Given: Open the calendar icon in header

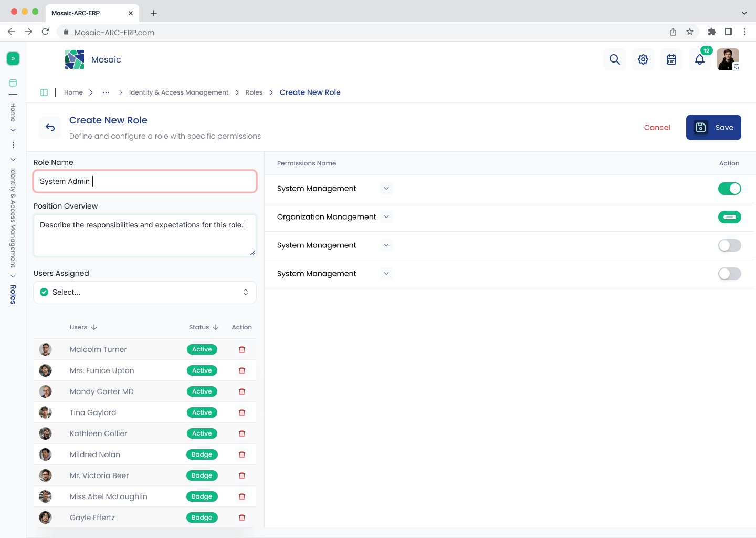Looking at the screenshot, I should click(x=671, y=59).
